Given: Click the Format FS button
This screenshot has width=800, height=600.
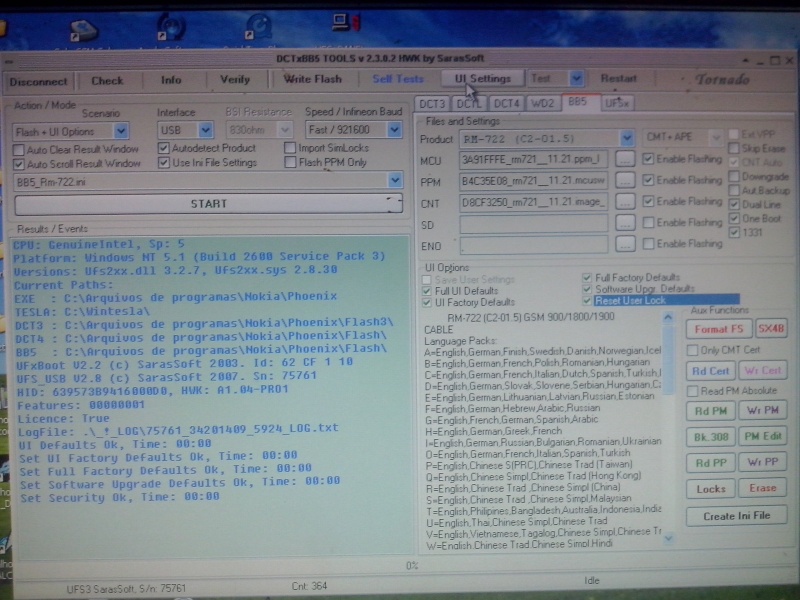Looking at the screenshot, I should 718,329.
